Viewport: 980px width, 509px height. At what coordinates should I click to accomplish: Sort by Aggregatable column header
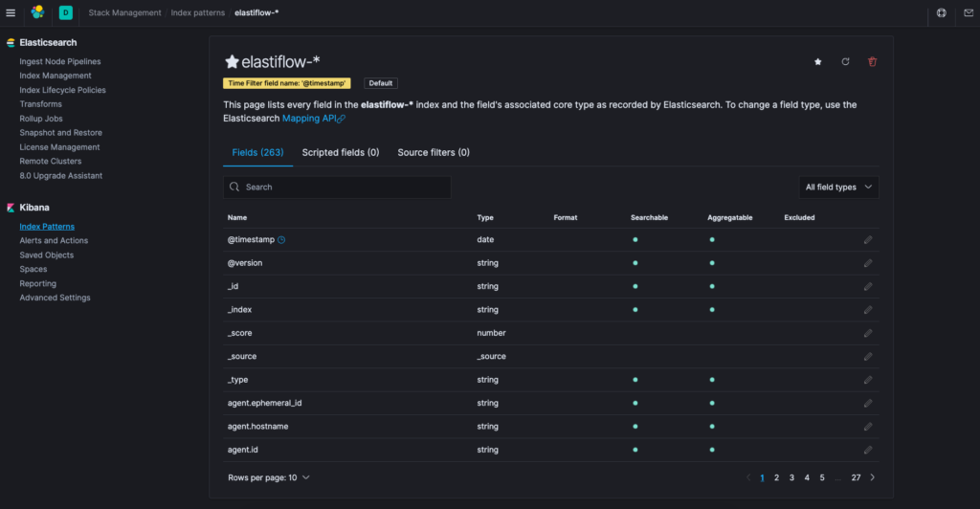click(730, 218)
